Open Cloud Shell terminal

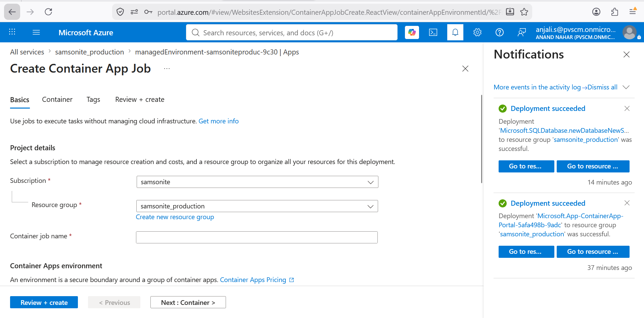(x=433, y=32)
